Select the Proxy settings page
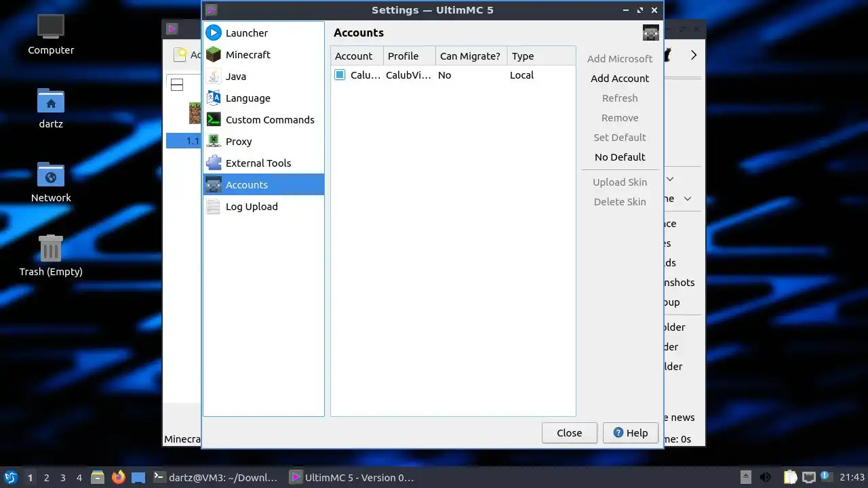This screenshot has height=488, width=868. [264, 141]
